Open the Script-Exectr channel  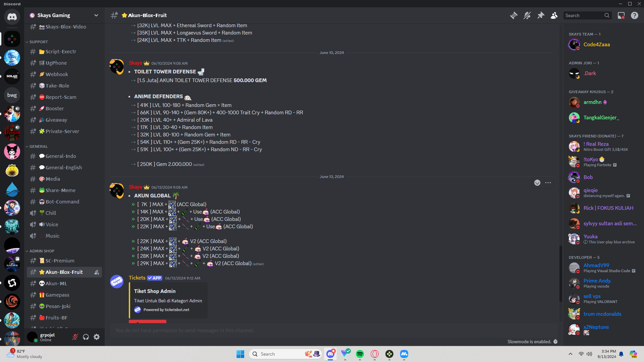[x=64, y=52]
